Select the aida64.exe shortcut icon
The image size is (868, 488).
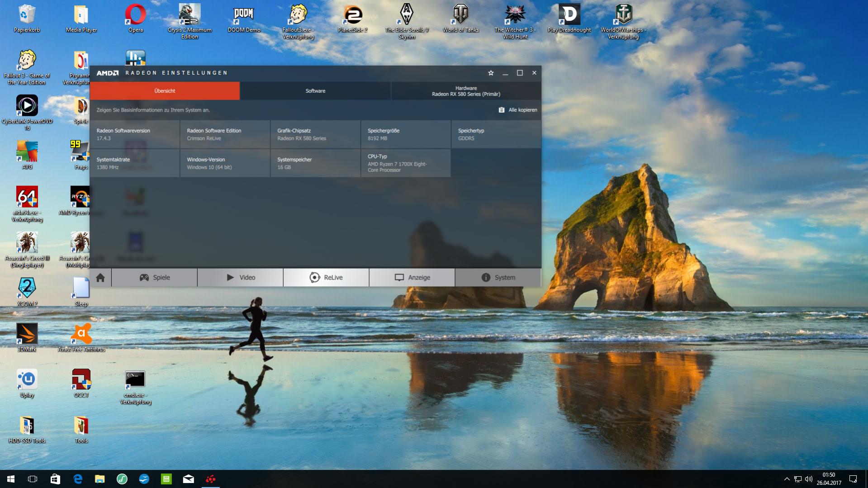pyautogui.click(x=27, y=204)
